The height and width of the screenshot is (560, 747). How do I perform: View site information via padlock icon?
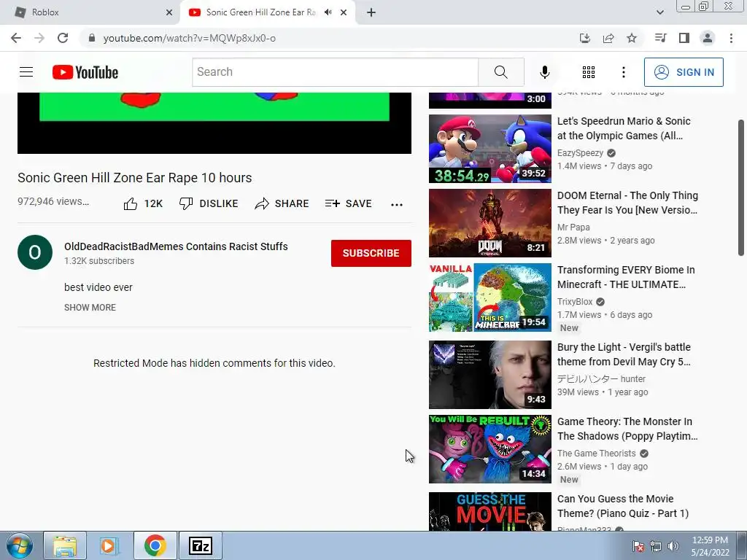tap(92, 38)
